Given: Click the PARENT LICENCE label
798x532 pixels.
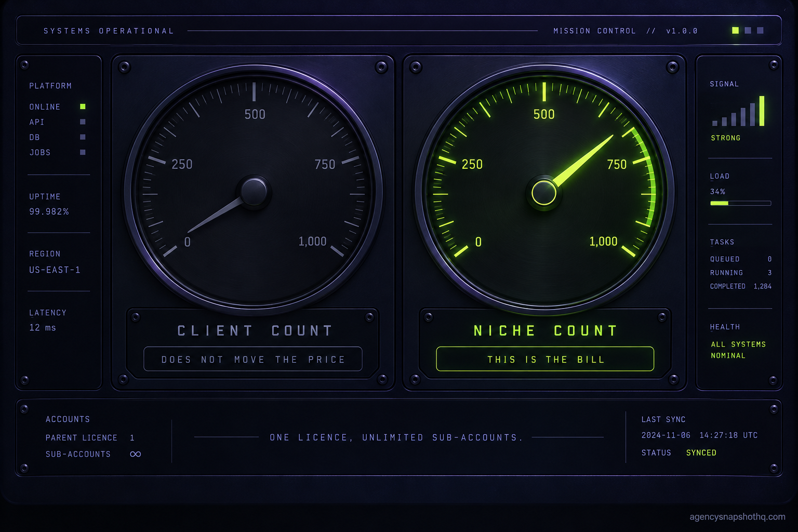Looking at the screenshot, I should pos(82,438).
